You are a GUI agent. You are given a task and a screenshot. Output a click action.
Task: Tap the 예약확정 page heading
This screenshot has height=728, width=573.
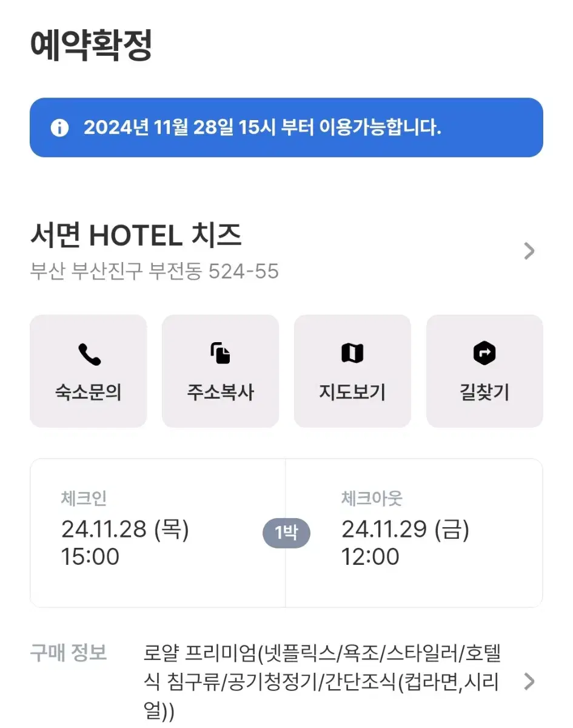[x=91, y=45]
